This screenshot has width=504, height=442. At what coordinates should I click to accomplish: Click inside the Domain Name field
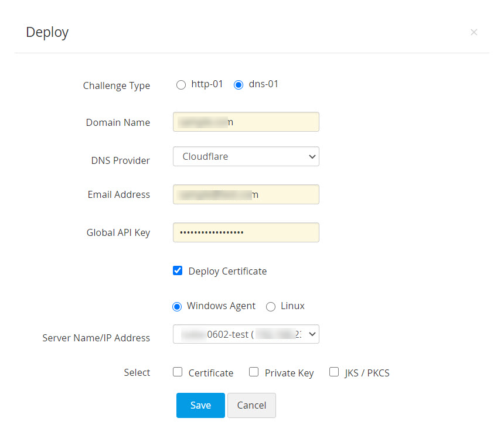coord(246,122)
